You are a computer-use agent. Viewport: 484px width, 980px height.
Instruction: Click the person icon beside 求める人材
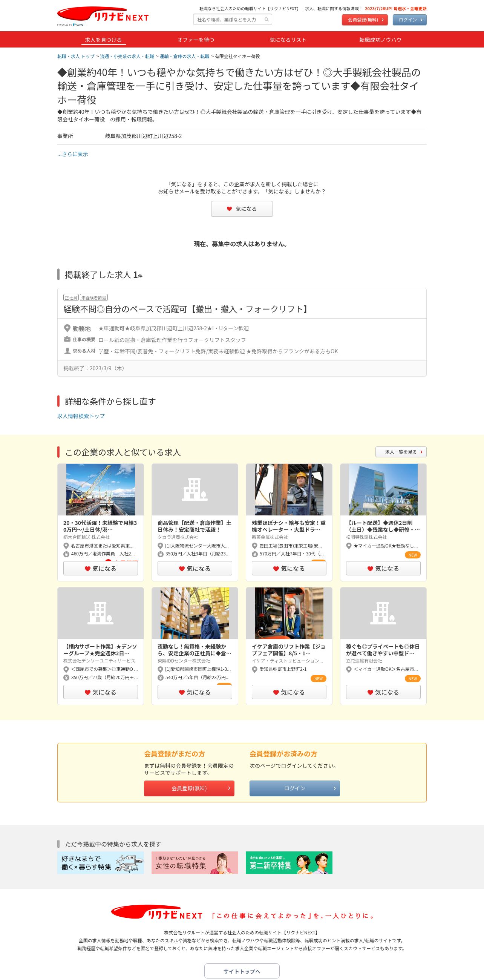click(67, 351)
